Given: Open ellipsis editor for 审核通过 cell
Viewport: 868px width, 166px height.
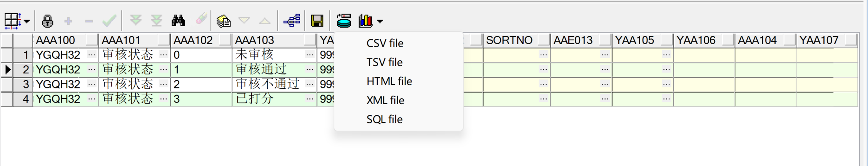Looking at the screenshot, I should pyautogui.click(x=310, y=70).
